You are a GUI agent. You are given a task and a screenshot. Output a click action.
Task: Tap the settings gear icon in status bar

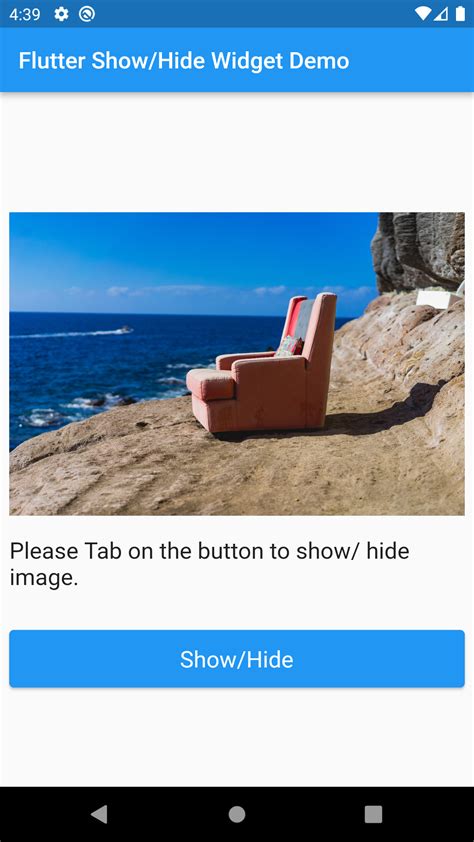(x=61, y=14)
